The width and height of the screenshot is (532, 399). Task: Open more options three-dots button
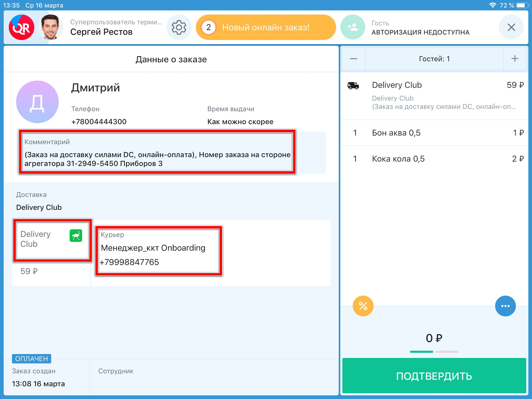point(505,306)
